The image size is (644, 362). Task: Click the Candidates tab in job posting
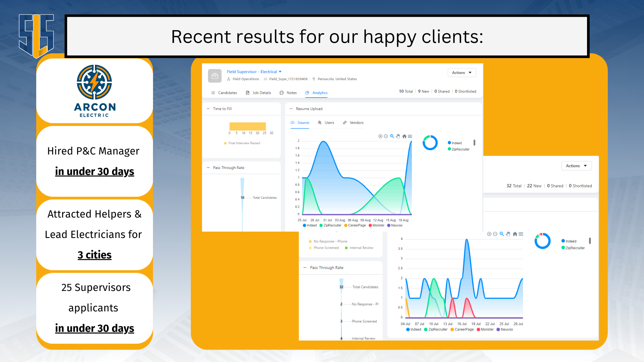pyautogui.click(x=226, y=93)
